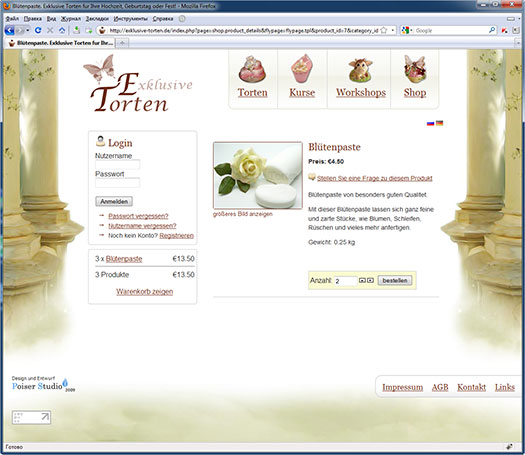The image size is (525, 455).
Task: Switch language with the Russian flag
Action: point(431,123)
